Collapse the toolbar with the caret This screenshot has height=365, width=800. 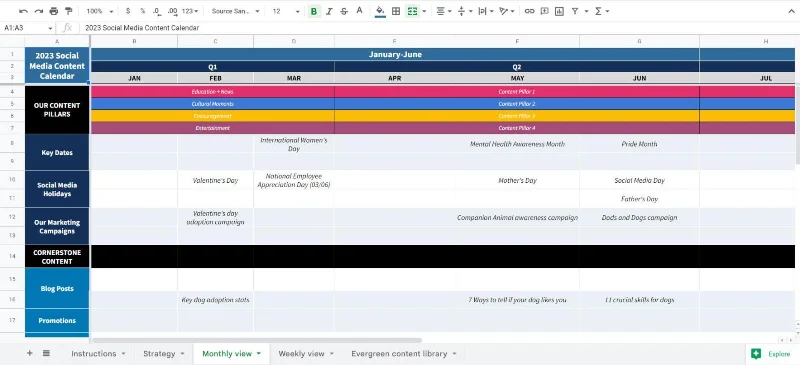[x=791, y=11]
